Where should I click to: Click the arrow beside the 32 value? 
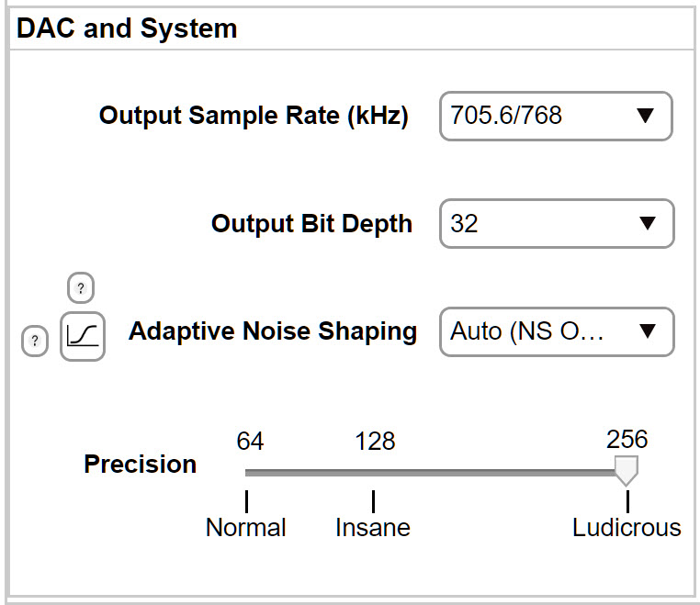pyautogui.click(x=648, y=223)
